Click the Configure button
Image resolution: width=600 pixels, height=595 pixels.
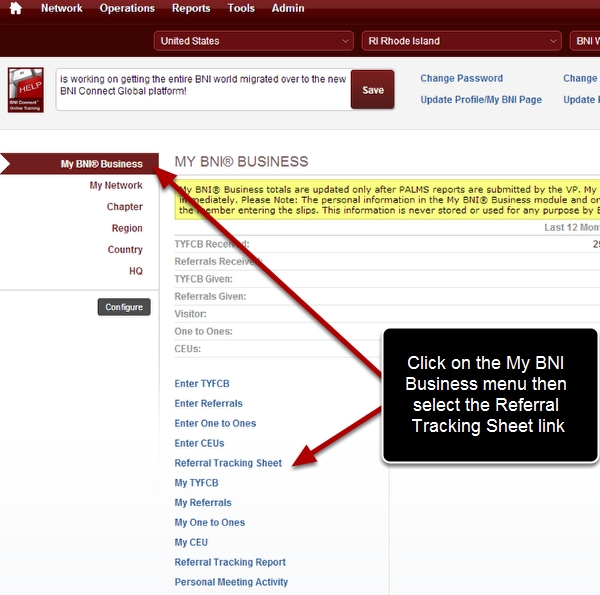tap(124, 307)
